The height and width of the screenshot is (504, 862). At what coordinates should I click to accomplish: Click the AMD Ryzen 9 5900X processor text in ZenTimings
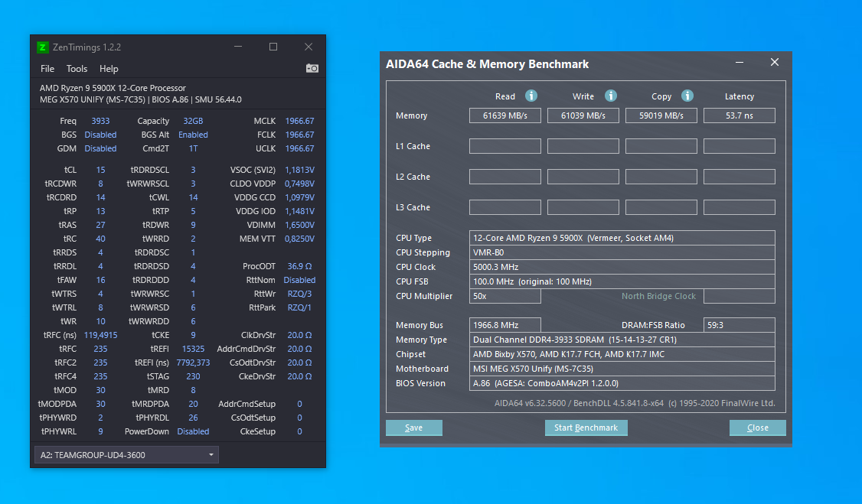pos(113,88)
